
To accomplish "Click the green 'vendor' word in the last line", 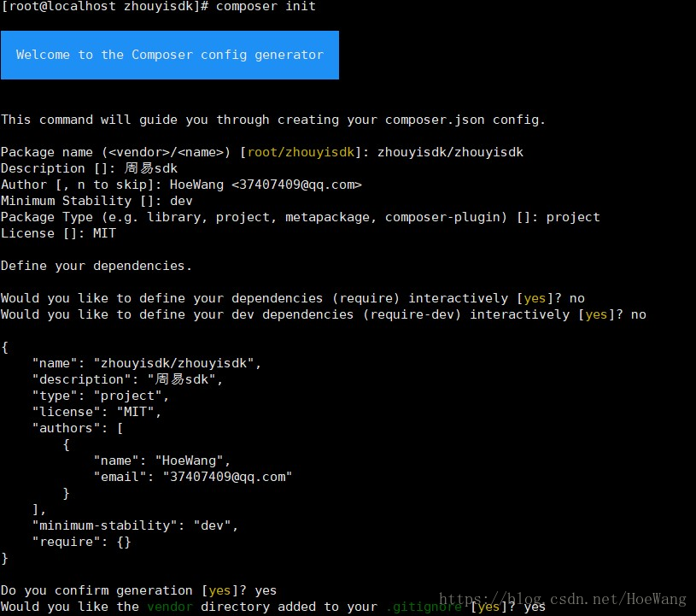I will 170,607.
